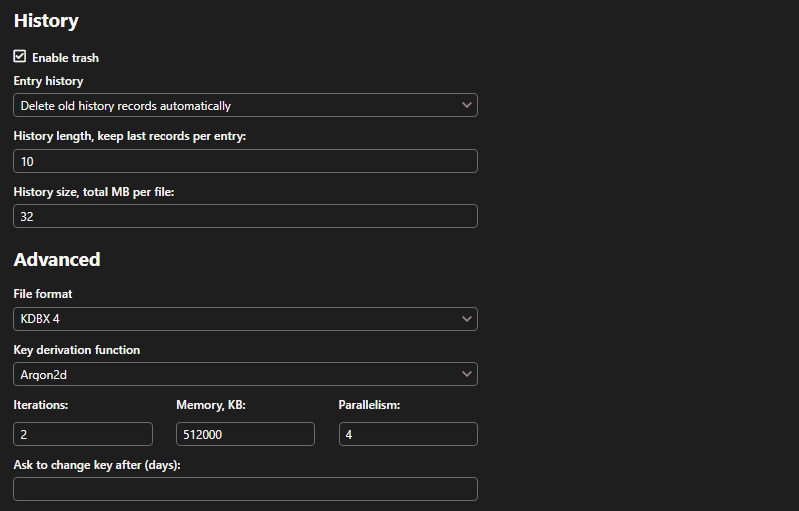Screen dimensions: 799x511
Task: Click the Parallelism label
Action: pos(369,405)
